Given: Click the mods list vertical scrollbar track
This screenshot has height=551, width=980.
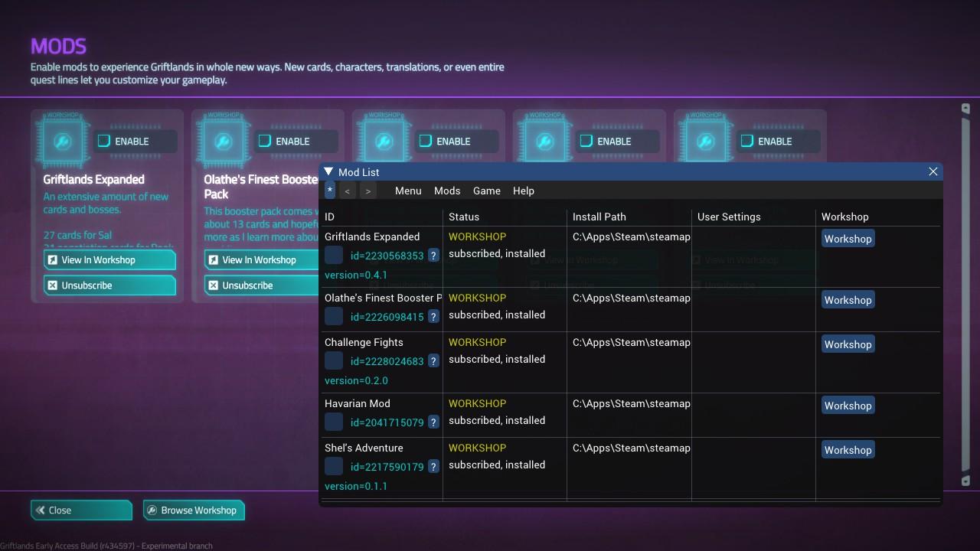Looking at the screenshot, I should click(965, 295).
